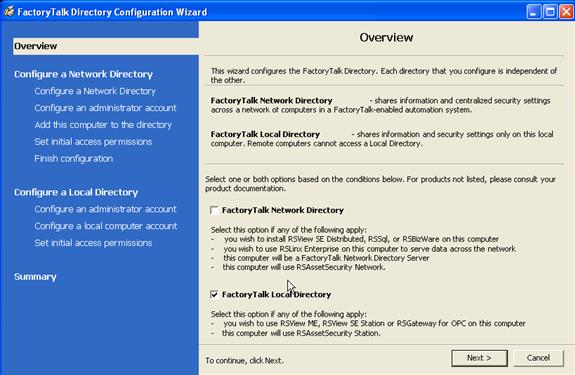Viewport: 575px width, 375px height.
Task: Open the Configure a Network Directory heading
Action: [x=83, y=74]
